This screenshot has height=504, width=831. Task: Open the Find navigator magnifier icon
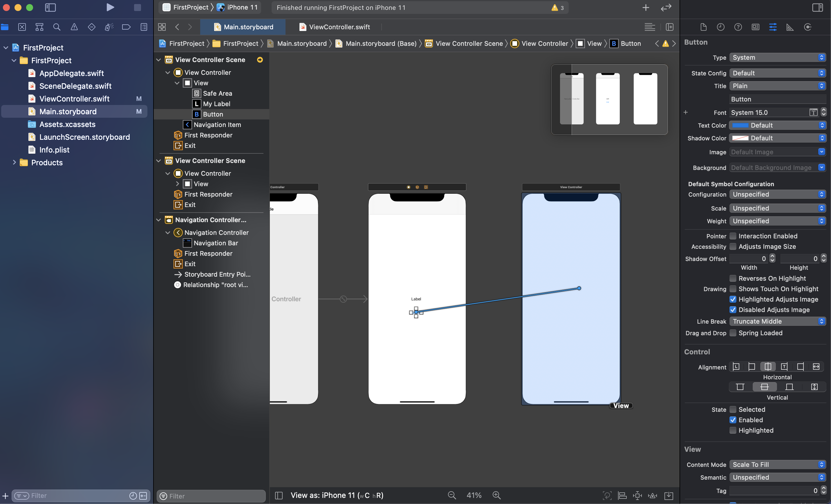pos(57,27)
